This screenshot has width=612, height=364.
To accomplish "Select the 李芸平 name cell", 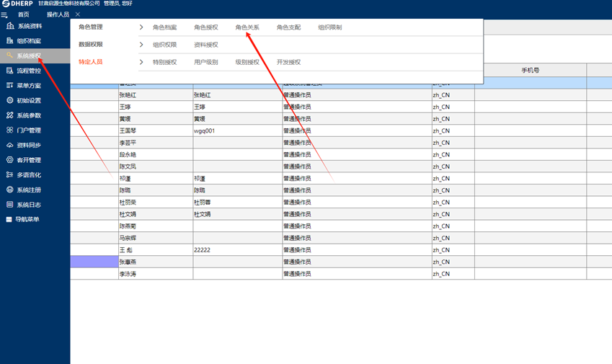I will pyautogui.click(x=155, y=143).
